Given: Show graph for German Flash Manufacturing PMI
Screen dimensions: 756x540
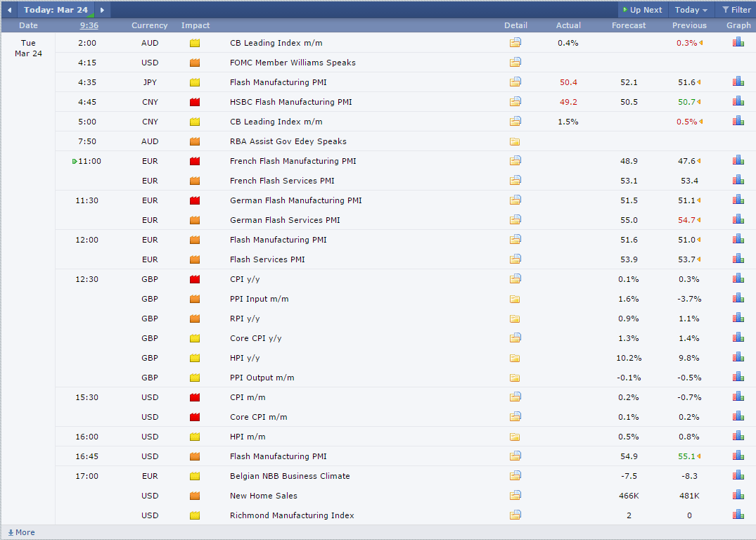Looking at the screenshot, I should [x=738, y=200].
